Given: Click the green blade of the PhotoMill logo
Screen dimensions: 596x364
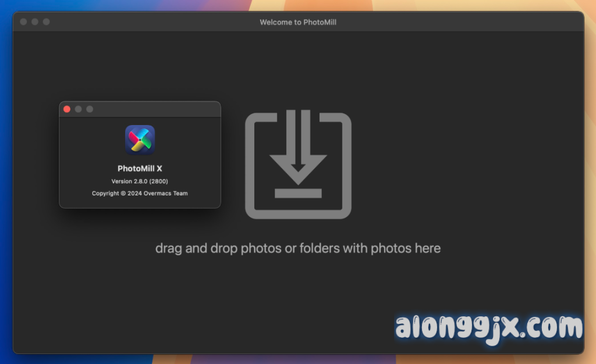Looking at the screenshot, I should pyautogui.click(x=146, y=143).
